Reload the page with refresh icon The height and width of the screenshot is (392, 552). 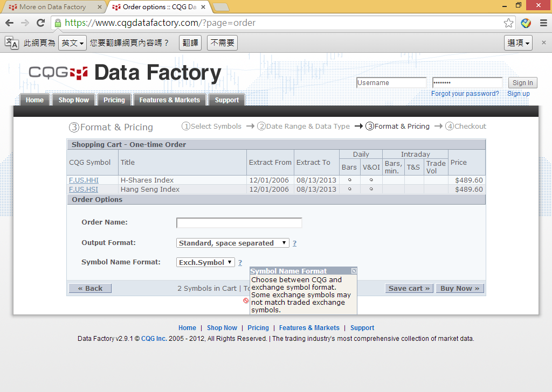click(x=40, y=23)
